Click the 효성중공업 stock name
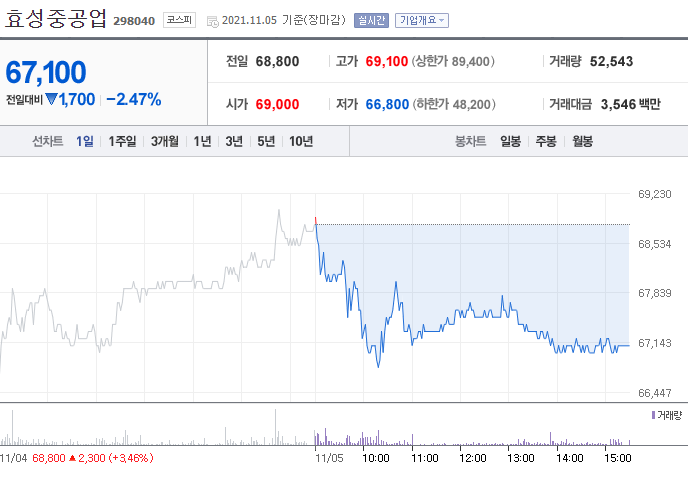Screen dimensions: 688x477 [x=56, y=18]
